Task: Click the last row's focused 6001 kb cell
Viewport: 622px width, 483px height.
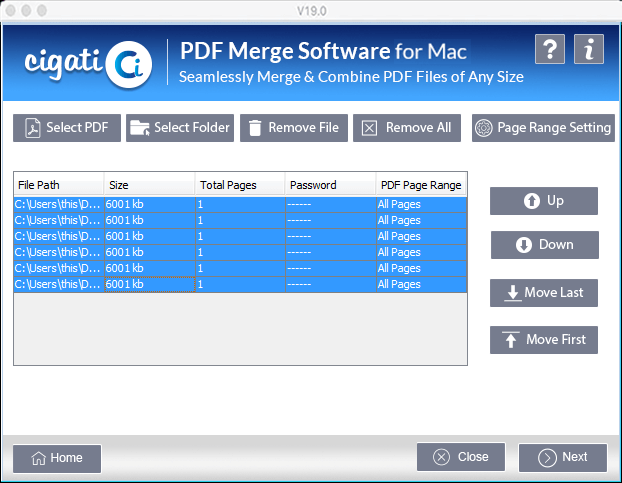Action: [x=150, y=284]
